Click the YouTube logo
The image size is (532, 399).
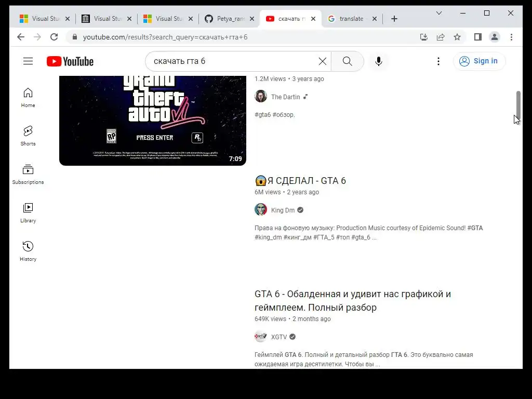[70, 61]
